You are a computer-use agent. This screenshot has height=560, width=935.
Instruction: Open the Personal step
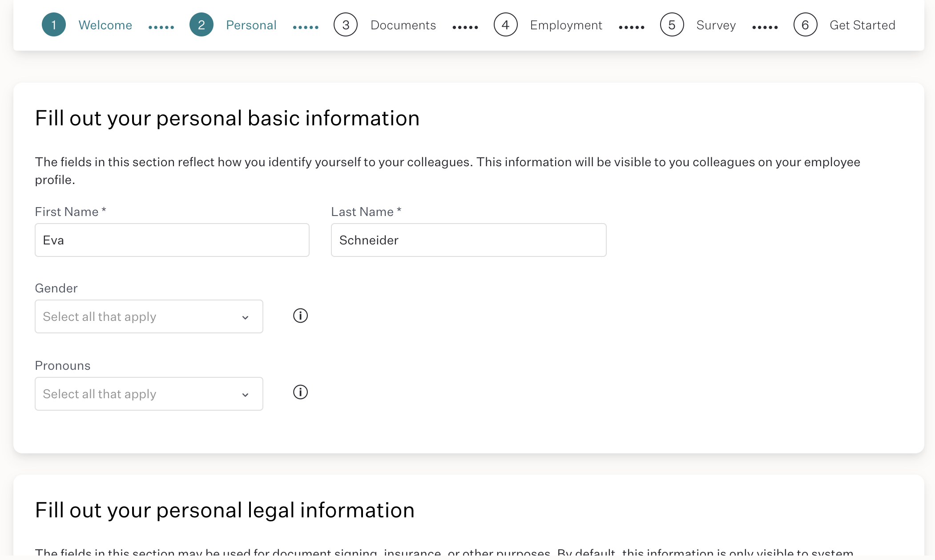(x=251, y=25)
